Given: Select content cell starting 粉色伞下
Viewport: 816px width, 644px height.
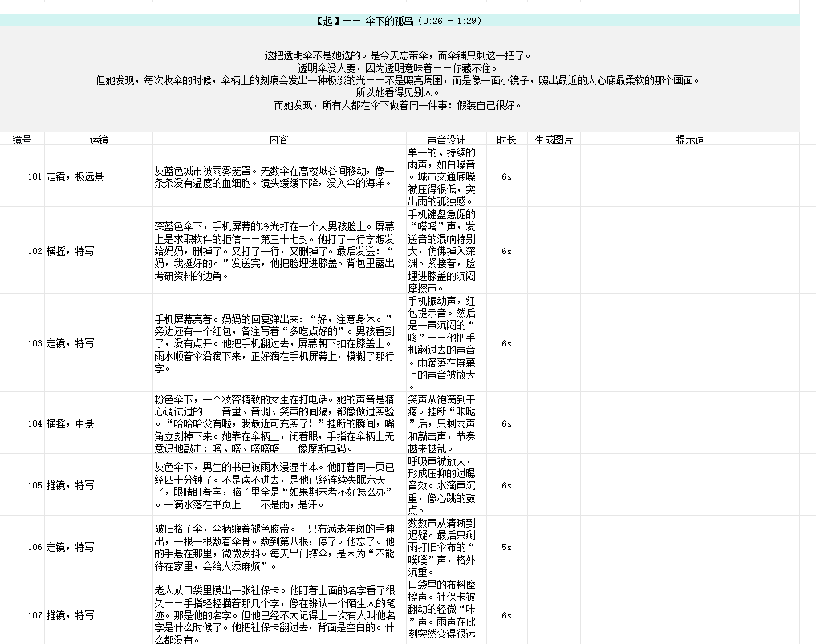Looking at the screenshot, I should (x=279, y=423).
